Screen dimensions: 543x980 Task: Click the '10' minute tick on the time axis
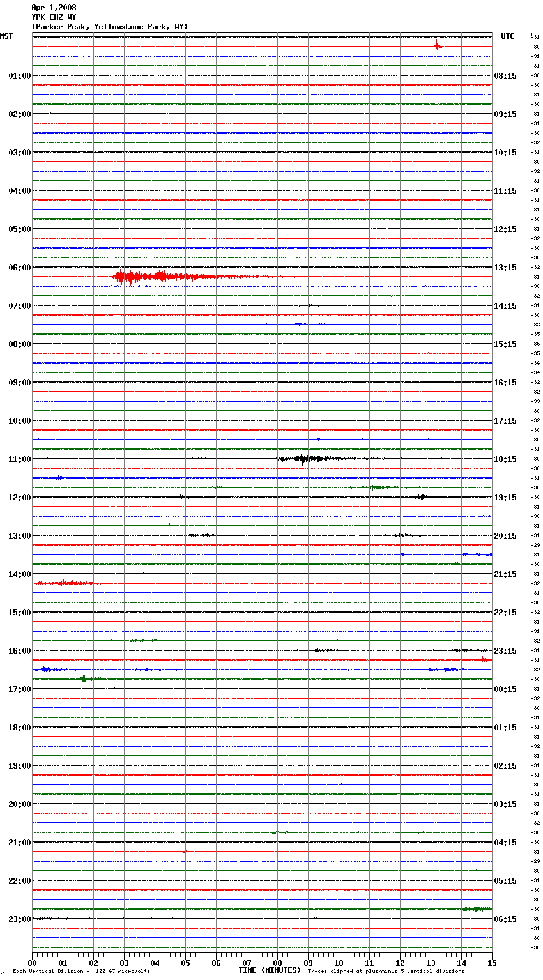coord(339,963)
